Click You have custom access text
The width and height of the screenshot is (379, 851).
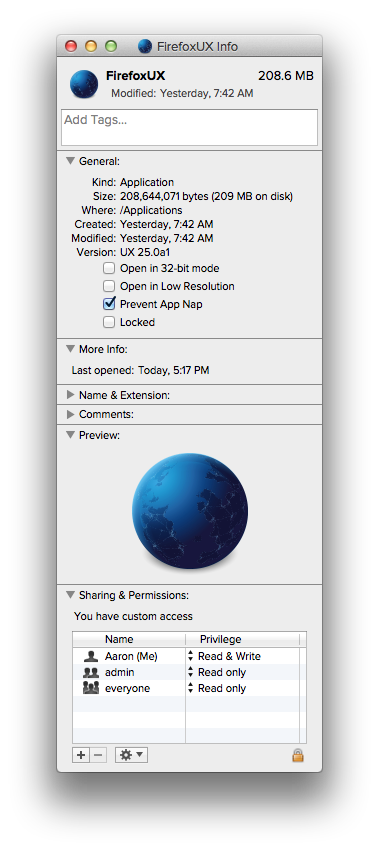[133, 616]
